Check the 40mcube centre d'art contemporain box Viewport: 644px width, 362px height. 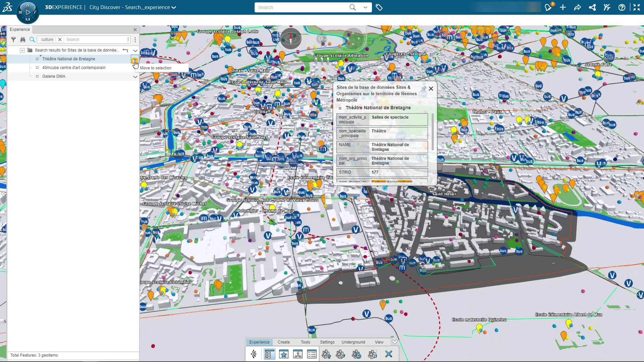point(37,68)
